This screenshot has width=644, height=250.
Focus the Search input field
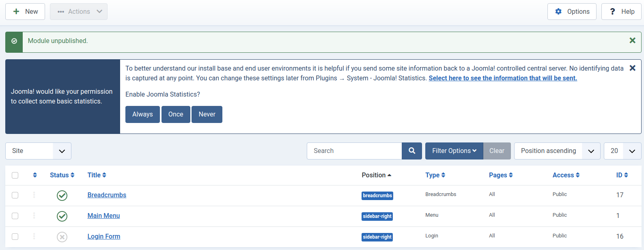(354, 151)
